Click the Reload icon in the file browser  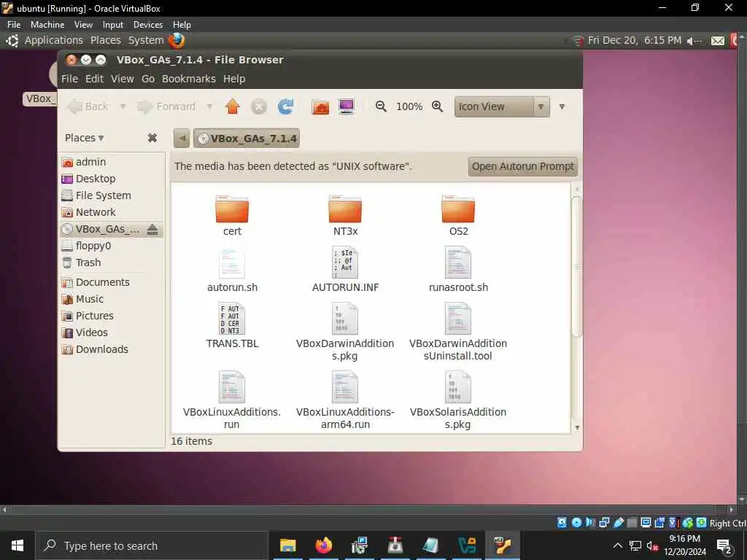[285, 106]
